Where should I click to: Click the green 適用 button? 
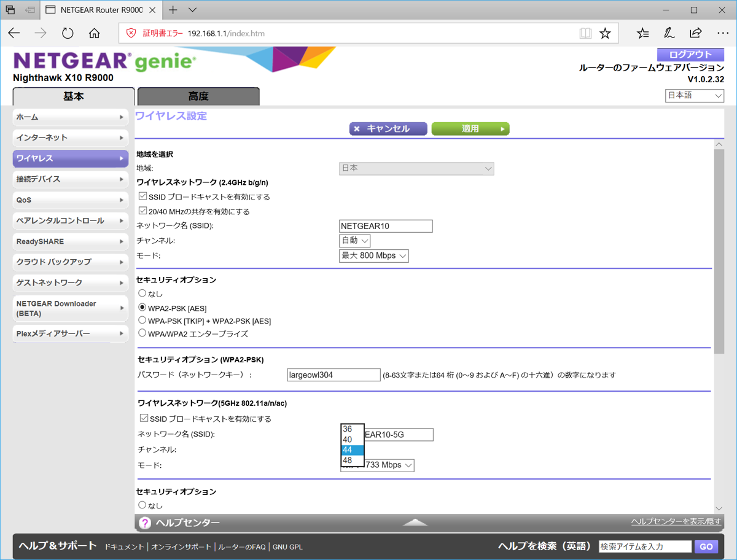pos(470,129)
